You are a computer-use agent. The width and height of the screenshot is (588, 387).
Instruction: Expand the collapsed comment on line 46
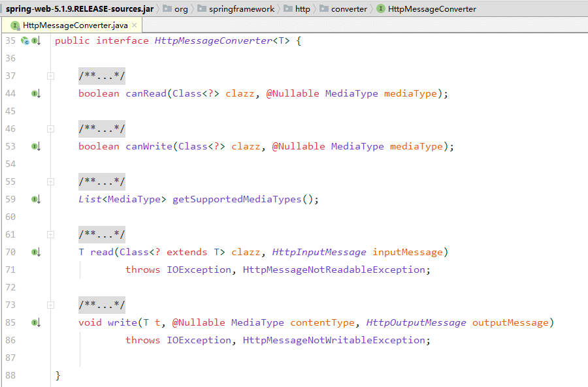coord(50,129)
